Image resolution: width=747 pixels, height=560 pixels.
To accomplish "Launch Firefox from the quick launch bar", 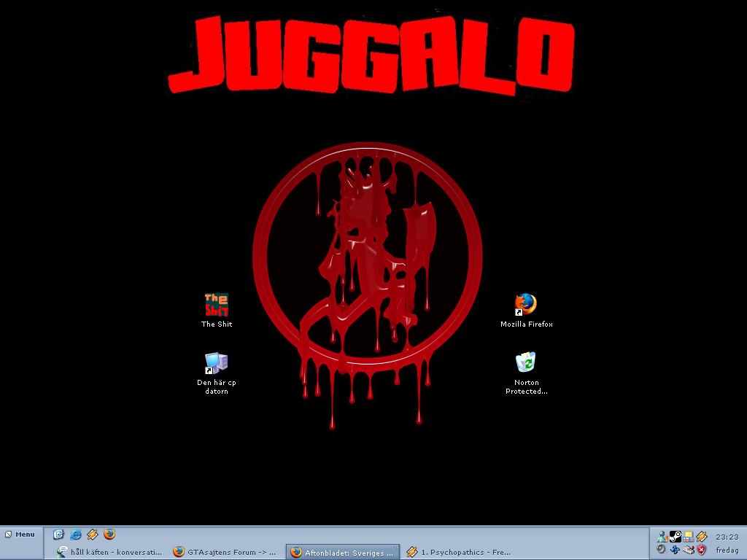I will [109, 534].
